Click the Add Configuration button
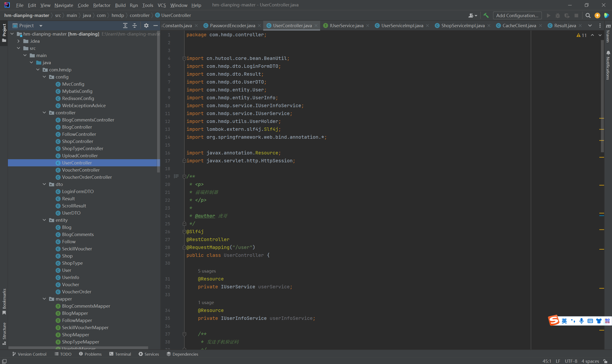This screenshot has width=612, height=364. [517, 16]
